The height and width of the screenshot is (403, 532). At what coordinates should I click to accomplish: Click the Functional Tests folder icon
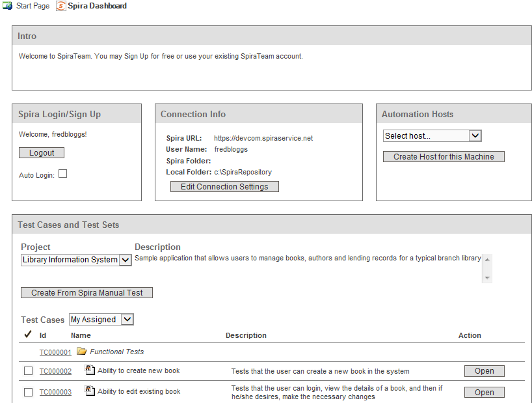[81, 352]
